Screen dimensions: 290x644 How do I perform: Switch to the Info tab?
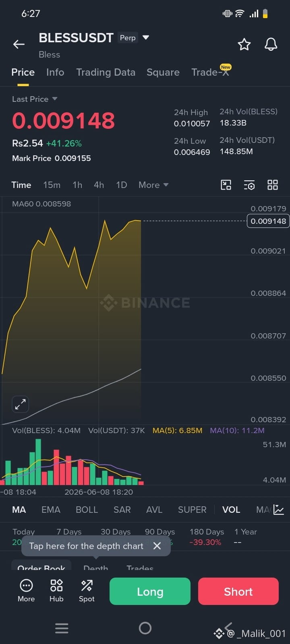[55, 72]
